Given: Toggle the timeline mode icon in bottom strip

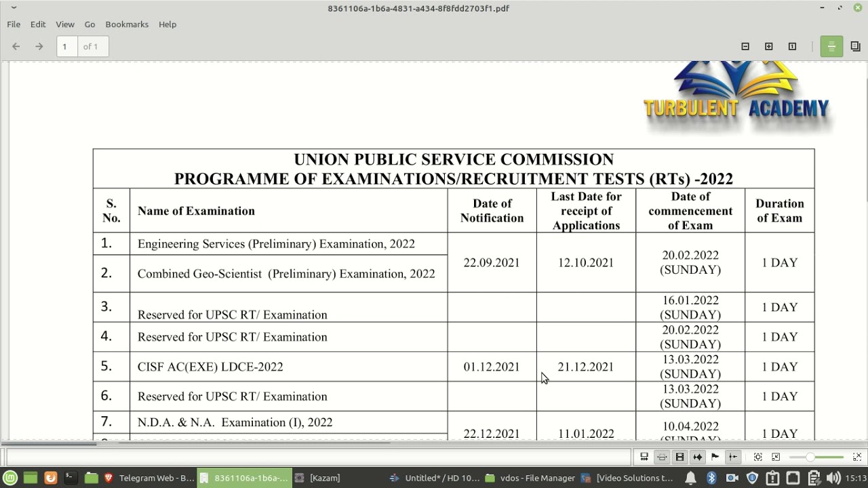Looking at the screenshot, I should coord(662,457).
